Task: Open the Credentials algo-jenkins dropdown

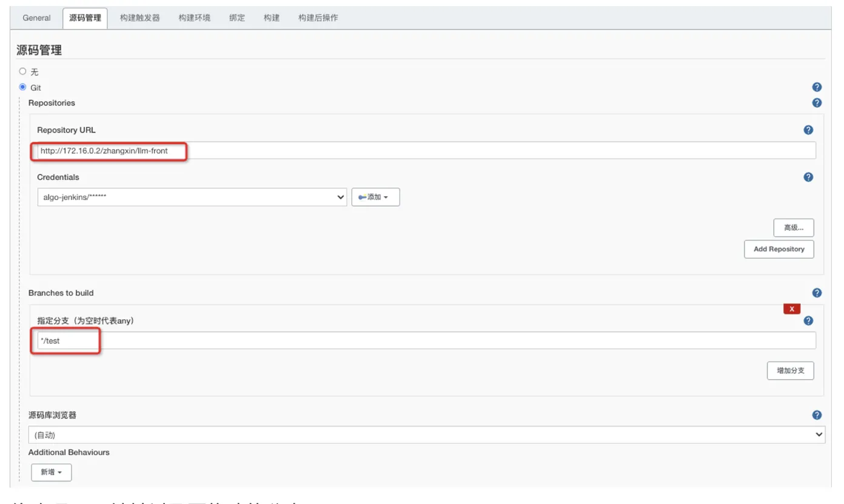Action: coord(192,197)
